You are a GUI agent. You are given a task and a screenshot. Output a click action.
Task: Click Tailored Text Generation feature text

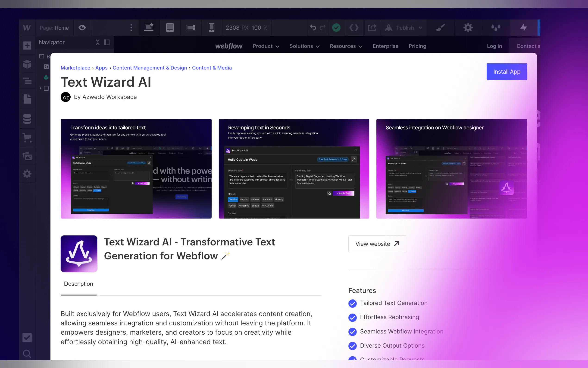[394, 303]
